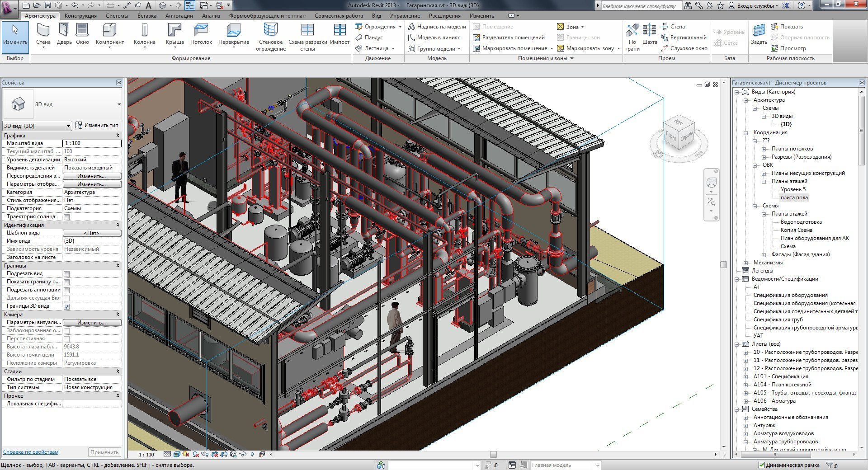Pick the Крыша roof tool

pos(175,35)
